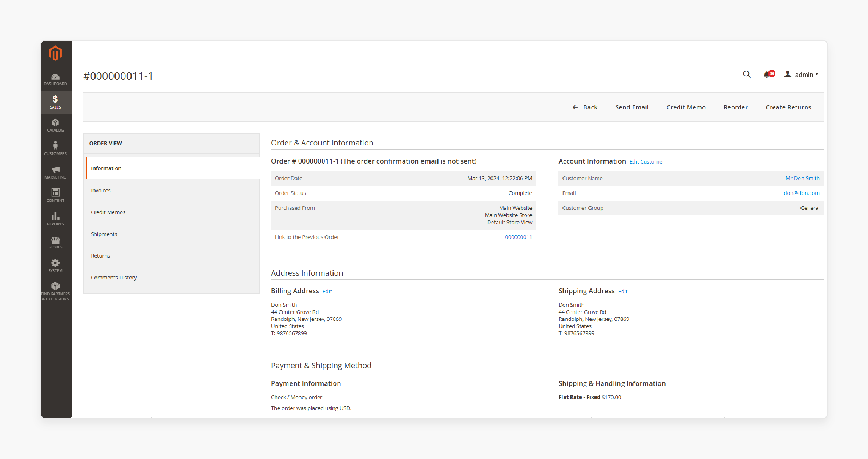Viewport: 868px width, 459px height.
Task: Open the Sales section icon
Action: pyautogui.click(x=55, y=102)
